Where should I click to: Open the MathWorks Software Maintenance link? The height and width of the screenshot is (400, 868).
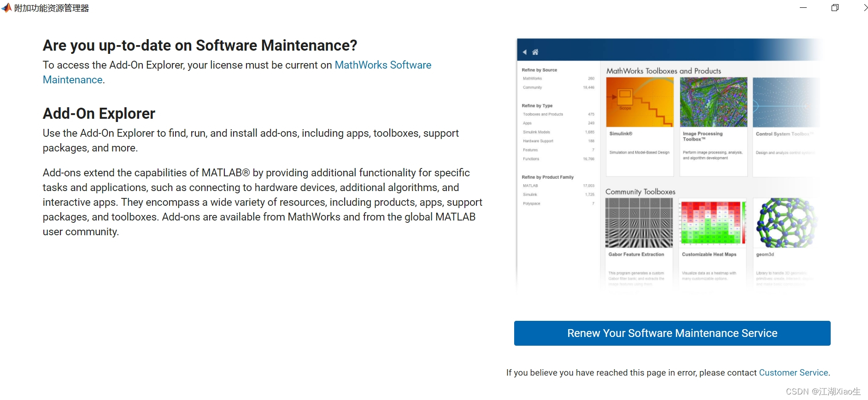237,72
